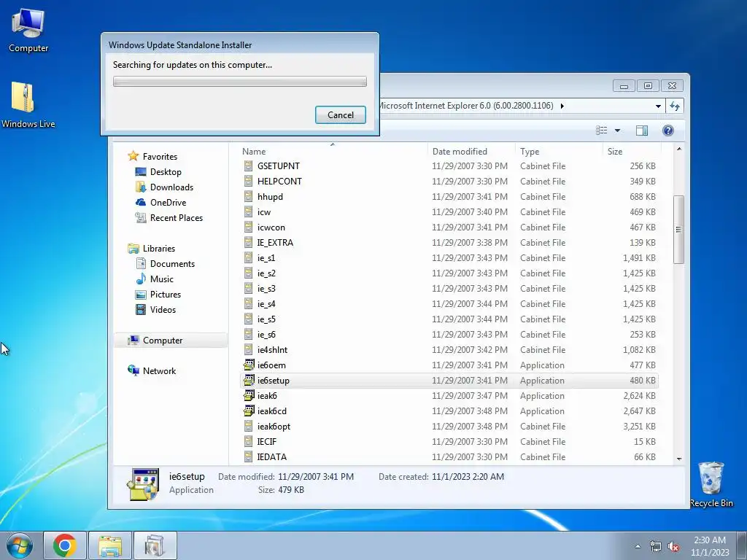Open the Explorer help icon
The height and width of the screenshot is (560, 747).
pos(668,130)
